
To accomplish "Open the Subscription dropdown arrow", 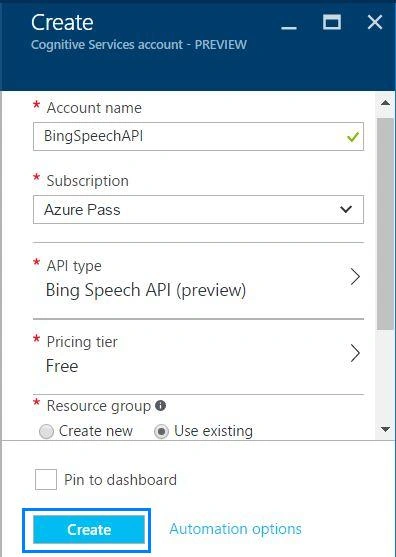I will tap(346, 209).
